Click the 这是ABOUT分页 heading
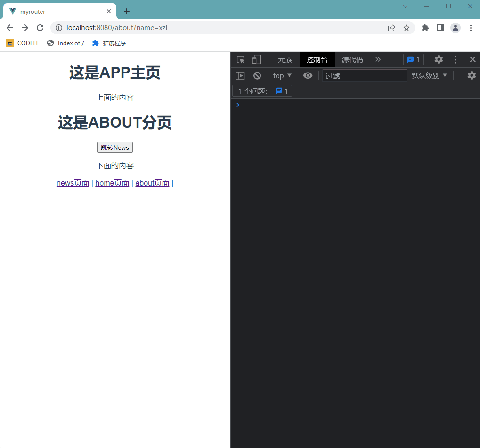Image resolution: width=480 pixels, height=448 pixels. [x=115, y=122]
